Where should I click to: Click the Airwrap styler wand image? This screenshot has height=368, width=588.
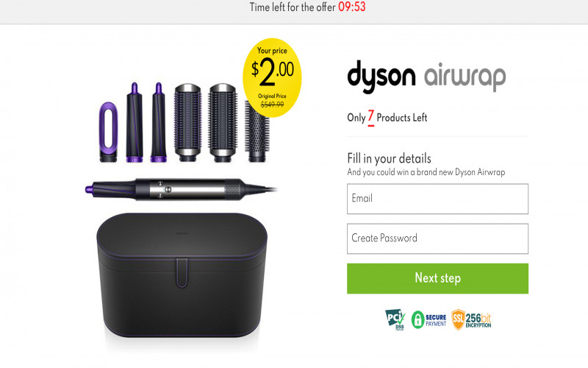[x=182, y=189]
